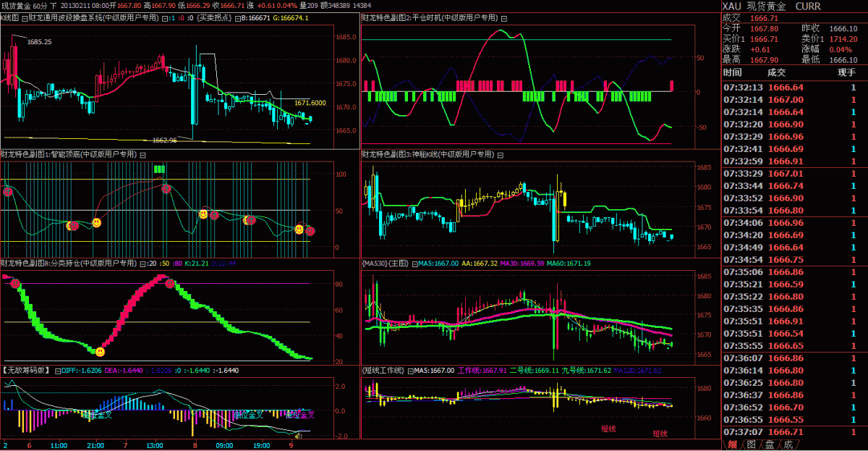The height and width of the screenshot is (451, 868).
Task: Click the 13:00 time axis label
Action: [156, 445]
